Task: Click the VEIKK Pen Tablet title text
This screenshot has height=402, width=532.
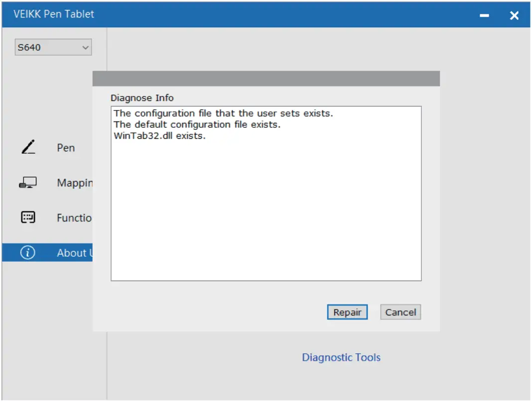Action: point(54,14)
